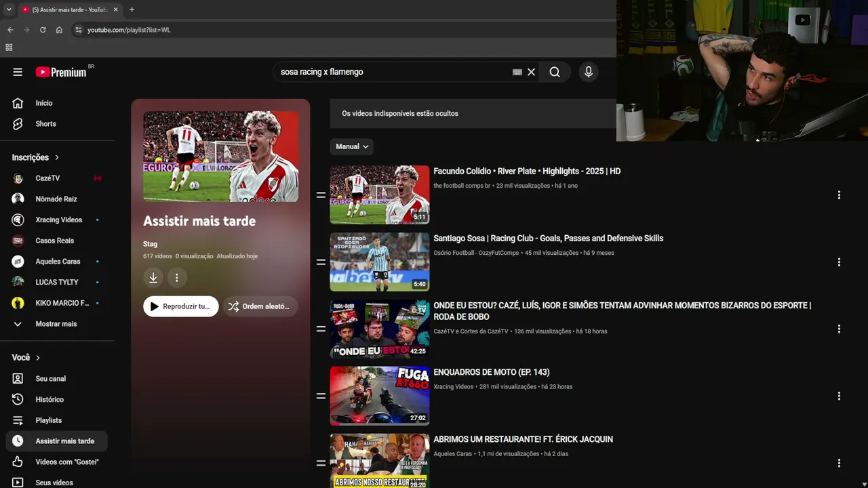Clear the search box text
868x488 pixels.
coord(532,72)
